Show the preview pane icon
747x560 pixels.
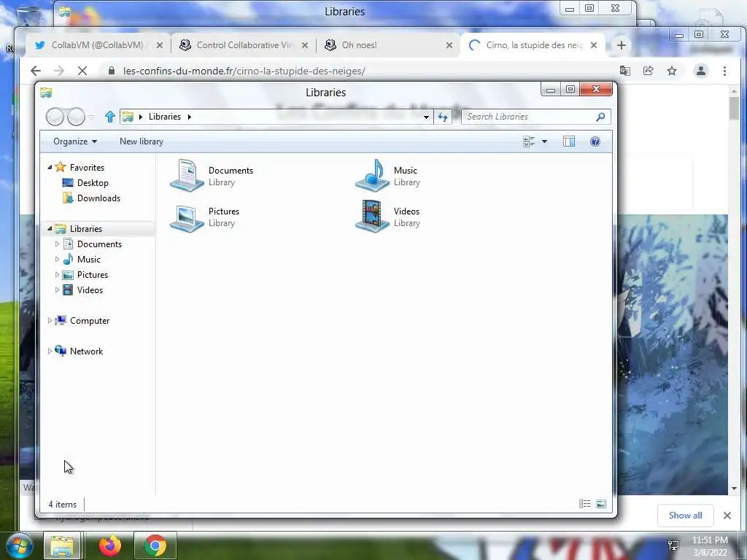569,141
